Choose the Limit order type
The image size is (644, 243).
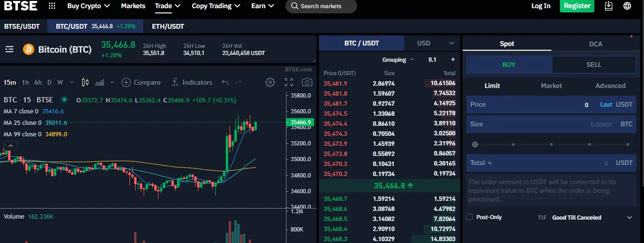coord(492,86)
